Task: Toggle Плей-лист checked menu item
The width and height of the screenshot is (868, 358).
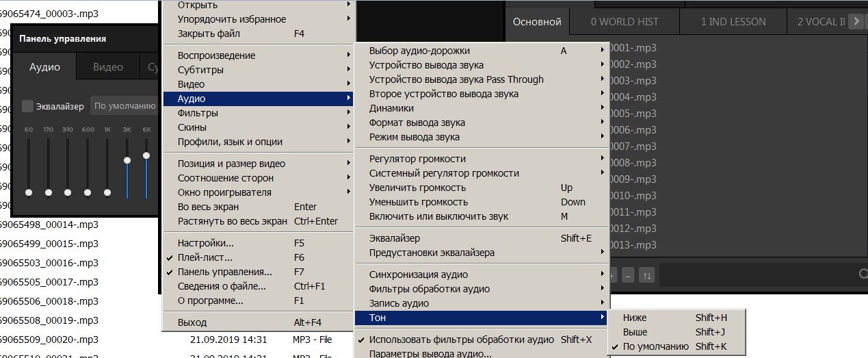Action: (205, 257)
